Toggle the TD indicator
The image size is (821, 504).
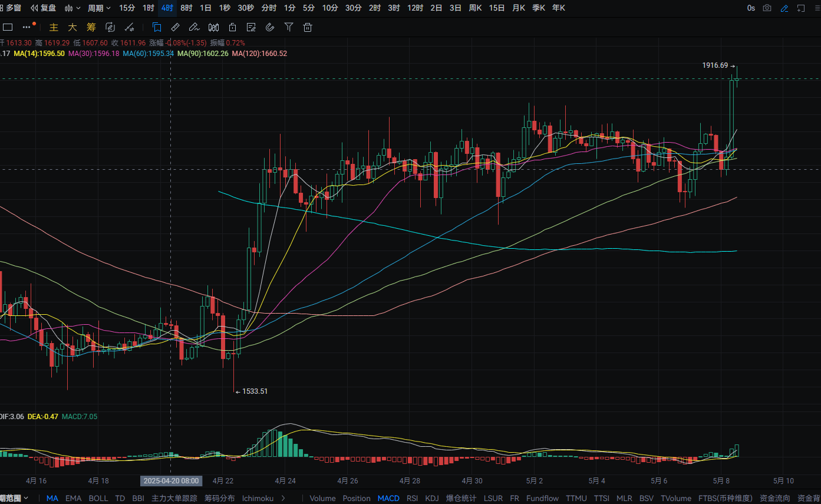click(x=120, y=498)
